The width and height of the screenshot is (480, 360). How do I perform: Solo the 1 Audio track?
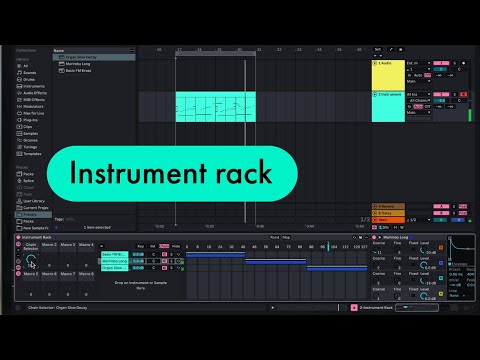pyautogui.click(x=454, y=63)
